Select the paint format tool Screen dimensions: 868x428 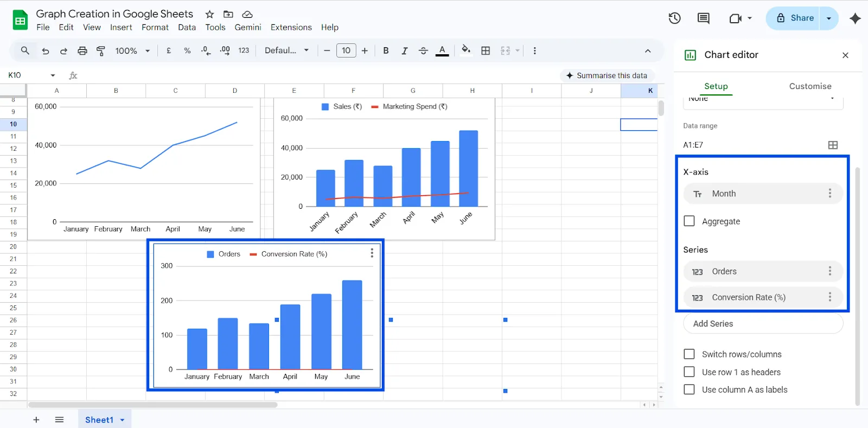coord(101,50)
